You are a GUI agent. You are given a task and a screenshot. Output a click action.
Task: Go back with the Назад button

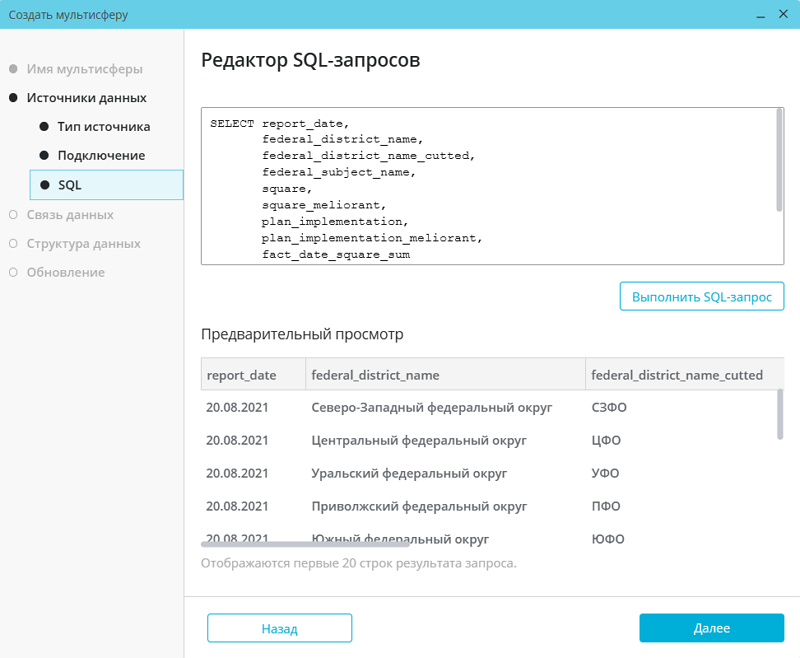(279, 628)
